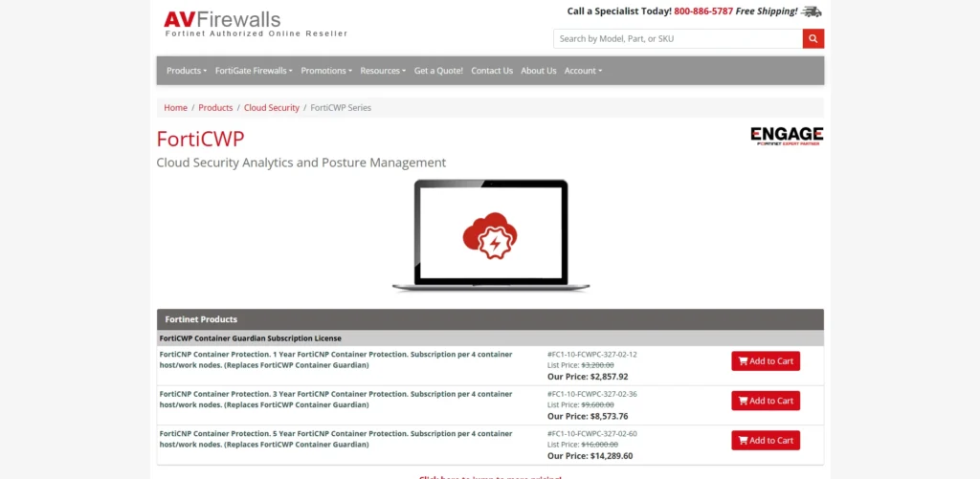
Task: Expand the FortiGate Firewalls menu
Action: point(254,71)
